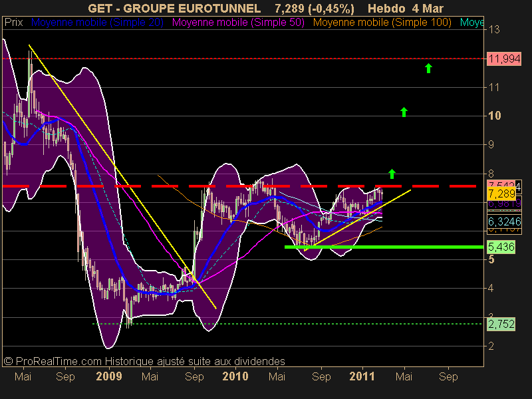Select Moyenne mobile (Simple 100) legend entry

pyautogui.click(x=382, y=23)
